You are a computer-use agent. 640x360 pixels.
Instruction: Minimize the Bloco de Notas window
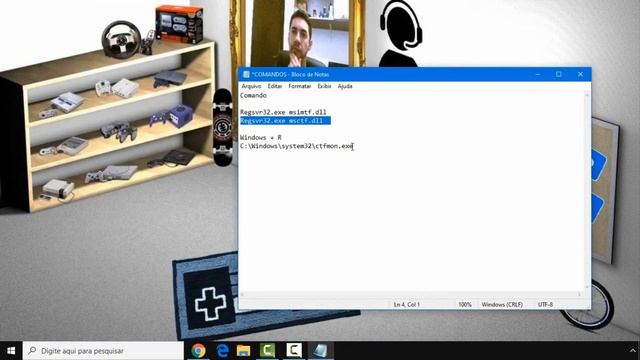pyautogui.click(x=538, y=74)
